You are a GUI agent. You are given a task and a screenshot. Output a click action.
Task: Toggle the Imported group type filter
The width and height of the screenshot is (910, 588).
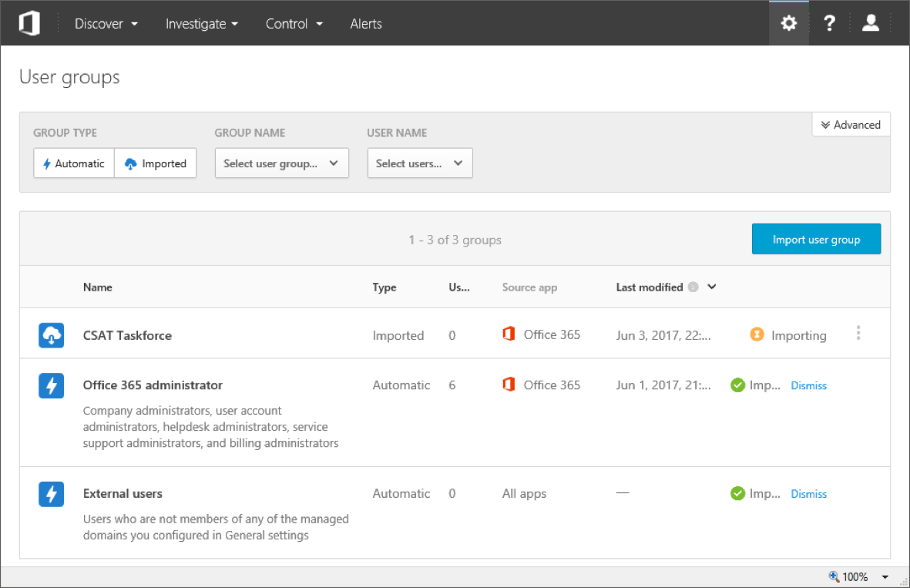(x=155, y=163)
